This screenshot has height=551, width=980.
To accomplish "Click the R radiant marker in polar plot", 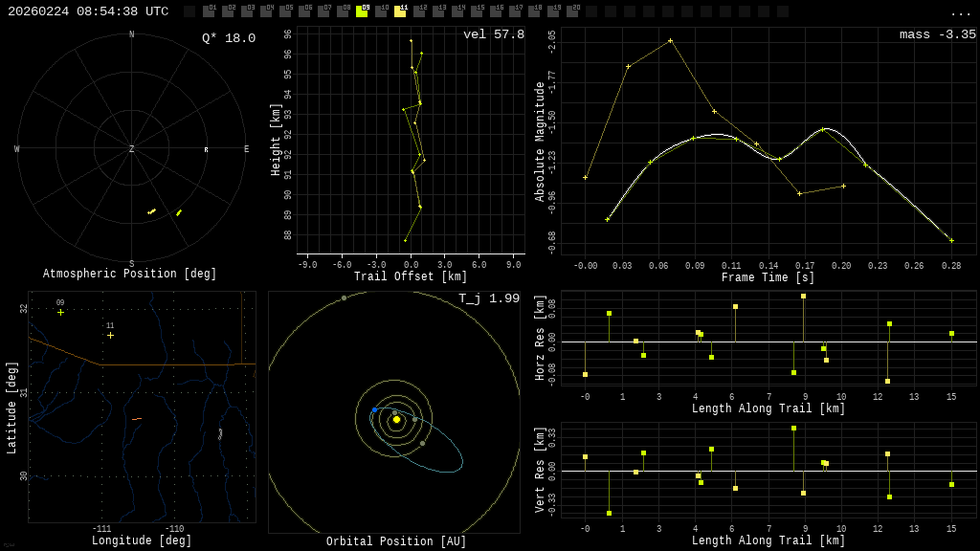I will pyautogui.click(x=207, y=150).
